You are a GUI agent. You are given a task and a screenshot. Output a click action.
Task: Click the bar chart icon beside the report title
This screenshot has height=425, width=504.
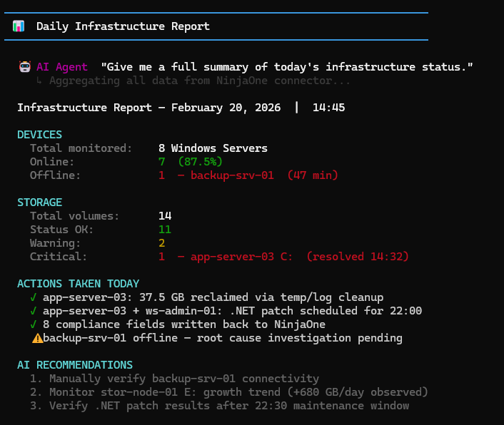point(19,26)
